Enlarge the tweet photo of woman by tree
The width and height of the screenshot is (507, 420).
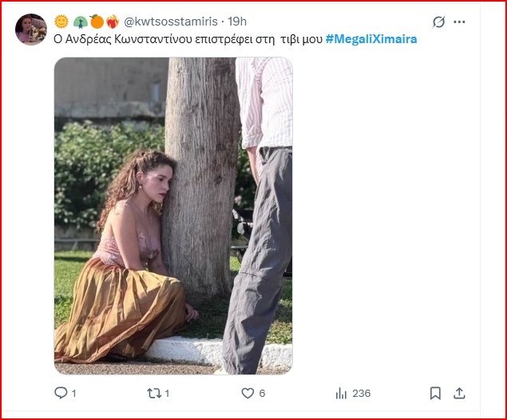coord(173,216)
